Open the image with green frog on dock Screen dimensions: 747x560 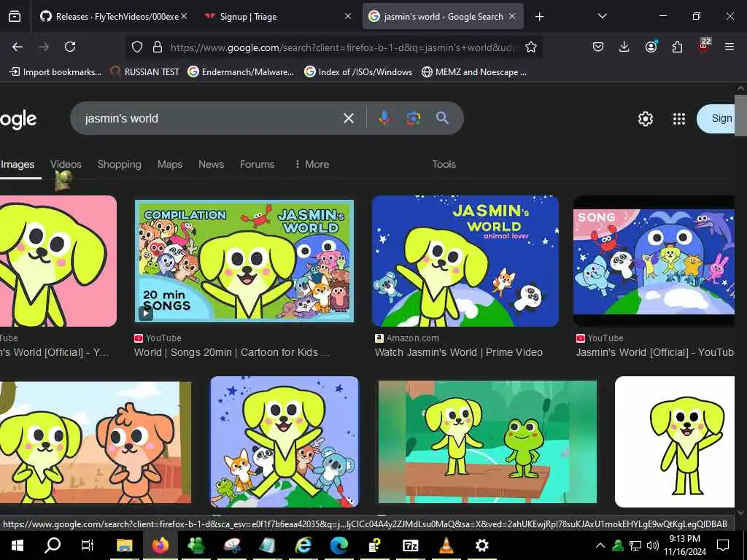click(x=487, y=442)
